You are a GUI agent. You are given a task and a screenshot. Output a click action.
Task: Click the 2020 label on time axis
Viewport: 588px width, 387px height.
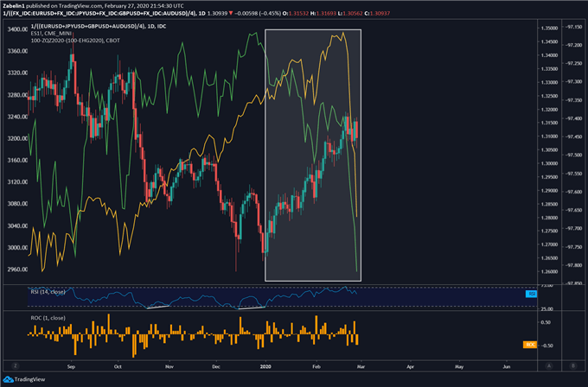point(265,366)
